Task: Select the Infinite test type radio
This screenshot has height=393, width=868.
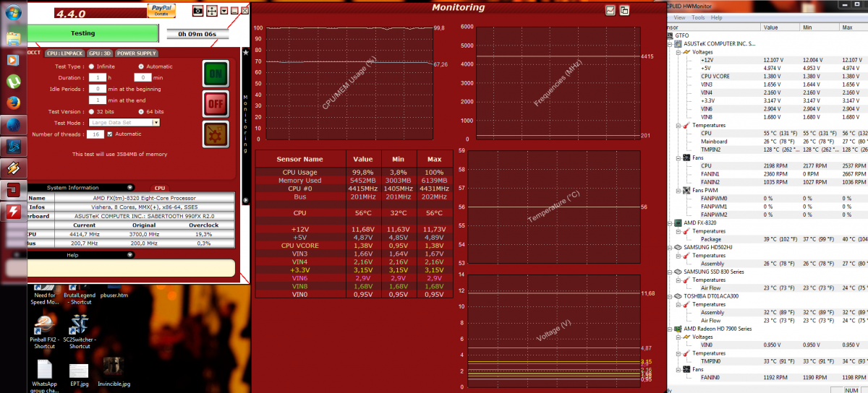Action: (x=90, y=66)
